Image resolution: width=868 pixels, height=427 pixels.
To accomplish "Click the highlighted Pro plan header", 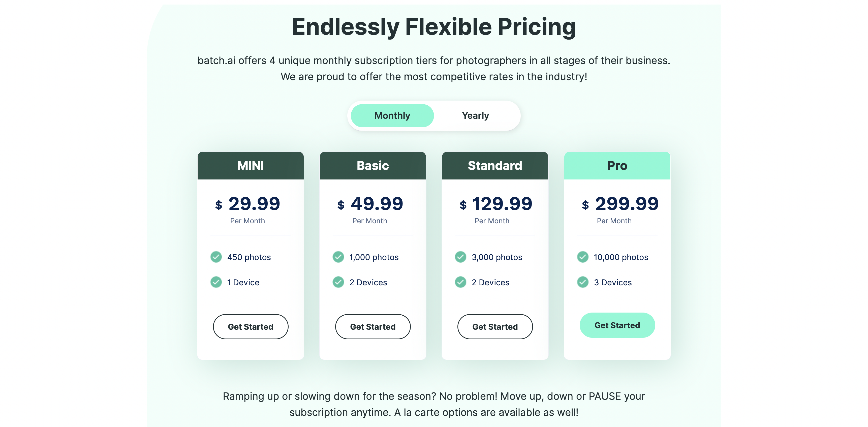I will [x=617, y=165].
